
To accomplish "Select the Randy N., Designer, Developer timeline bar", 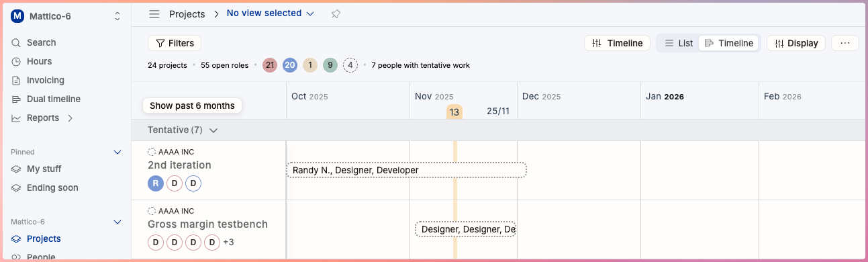I will click(x=406, y=170).
